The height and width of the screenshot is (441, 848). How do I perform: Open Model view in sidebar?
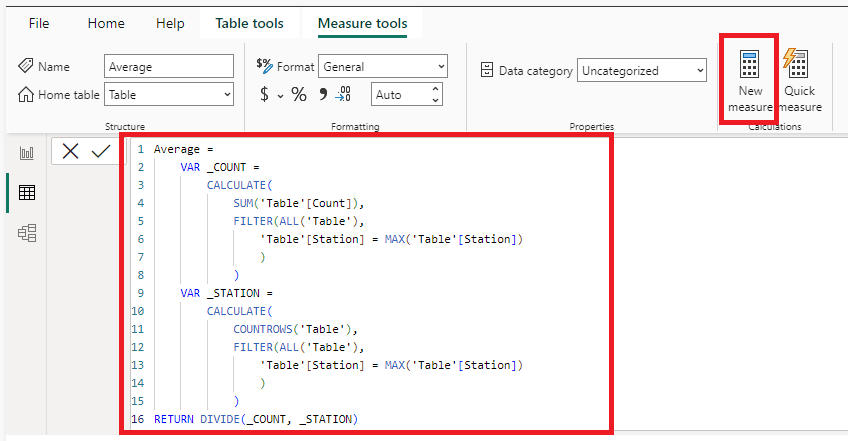[x=26, y=233]
